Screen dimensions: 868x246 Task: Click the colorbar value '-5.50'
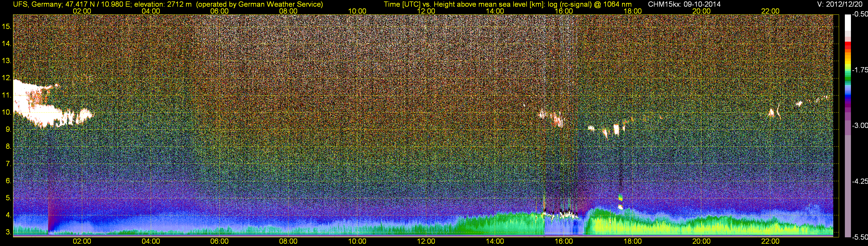[x=860, y=237]
